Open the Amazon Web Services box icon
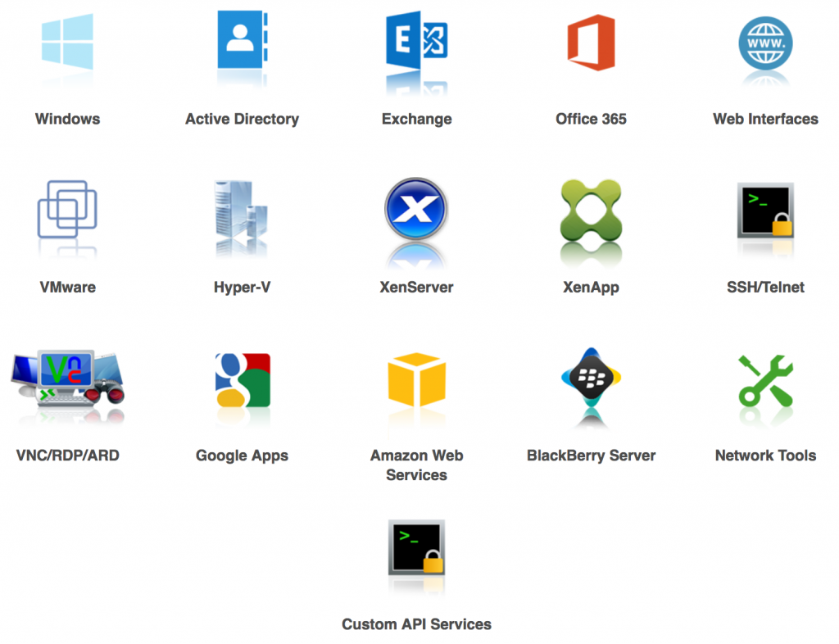Screen dimensions: 839x644 tap(416, 379)
